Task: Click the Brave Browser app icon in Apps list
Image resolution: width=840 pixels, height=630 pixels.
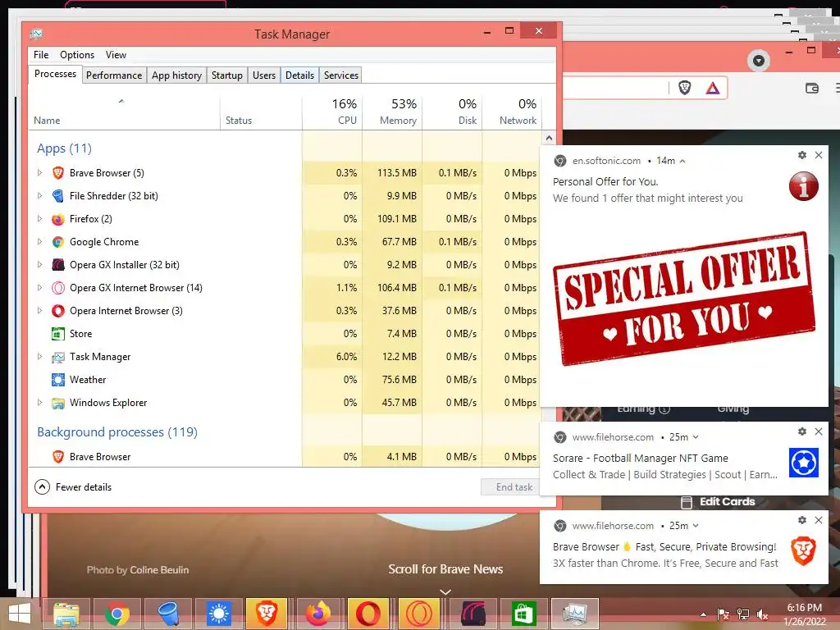Action: [58, 172]
